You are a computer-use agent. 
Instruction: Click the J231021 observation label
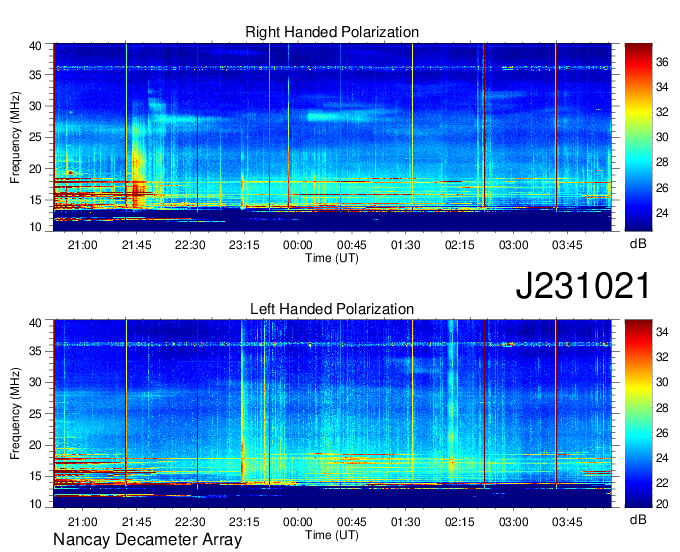[x=583, y=286]
